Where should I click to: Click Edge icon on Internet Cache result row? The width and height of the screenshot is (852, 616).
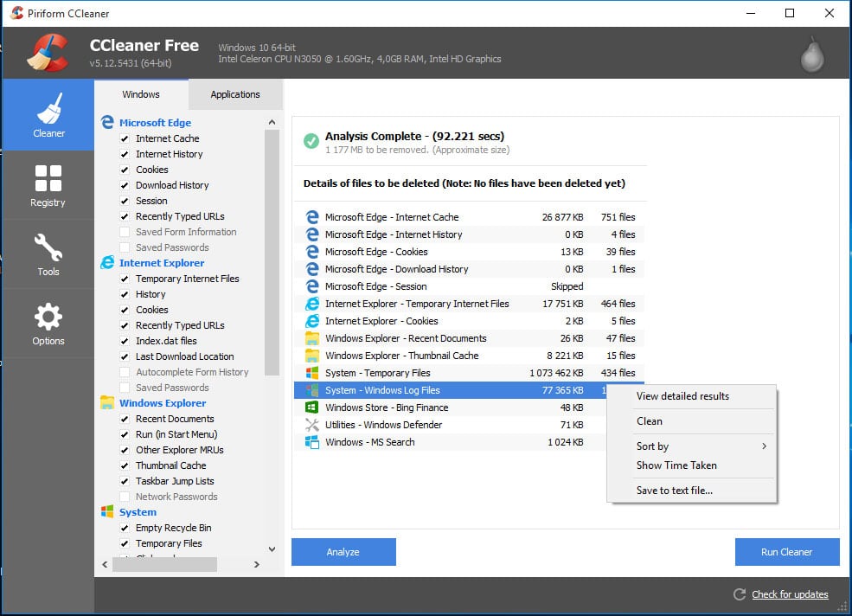pos(312,217)
